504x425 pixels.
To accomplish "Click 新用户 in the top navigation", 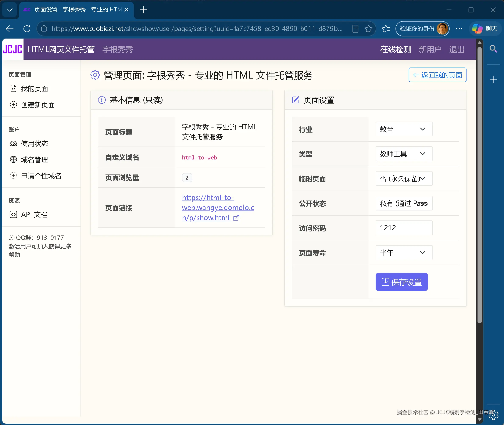I will [x=430, y=49].
